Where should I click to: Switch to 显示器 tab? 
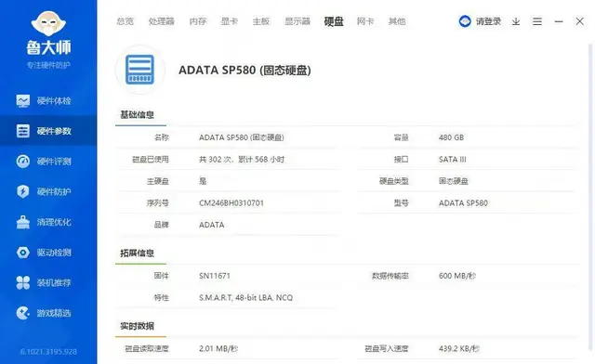(x=297, y=21)
